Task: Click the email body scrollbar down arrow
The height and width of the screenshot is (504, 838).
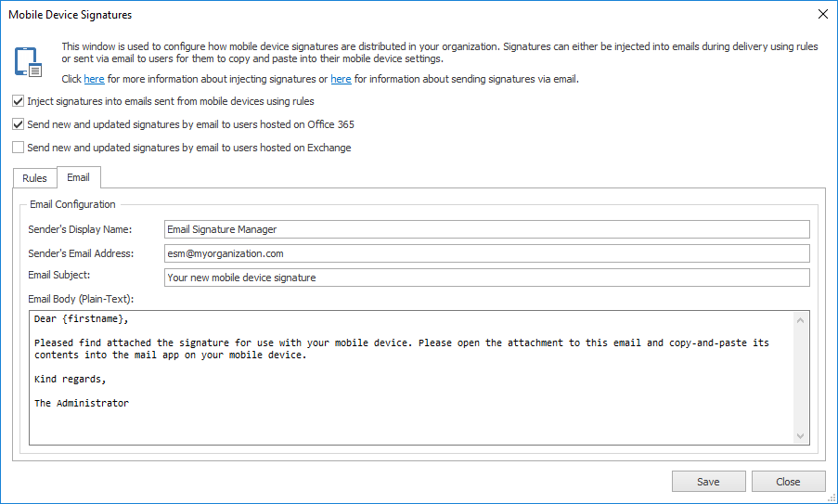Action: click(800, 435)
